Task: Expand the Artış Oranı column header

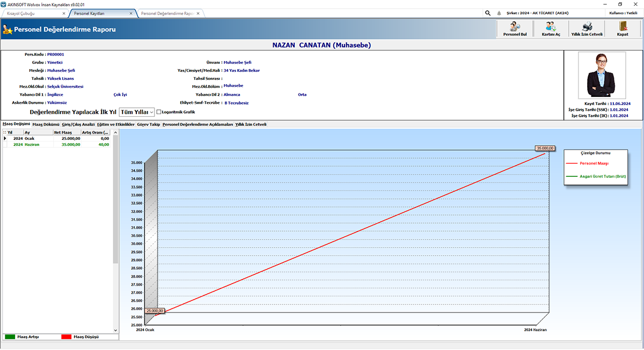Action: point(96,132)
